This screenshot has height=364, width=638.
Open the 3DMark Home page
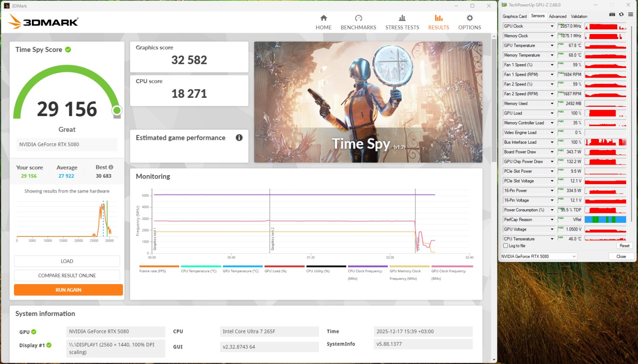click(323, 22)
